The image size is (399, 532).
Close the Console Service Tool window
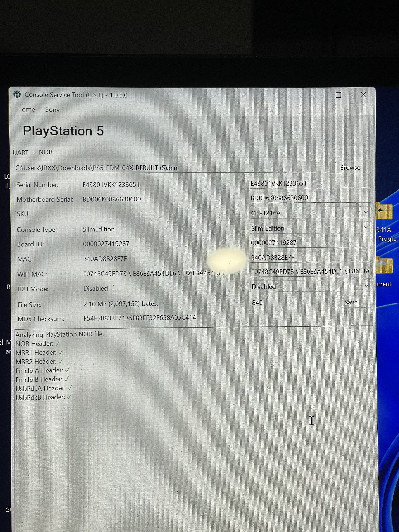pyautogui.click(x=363, y=95)
